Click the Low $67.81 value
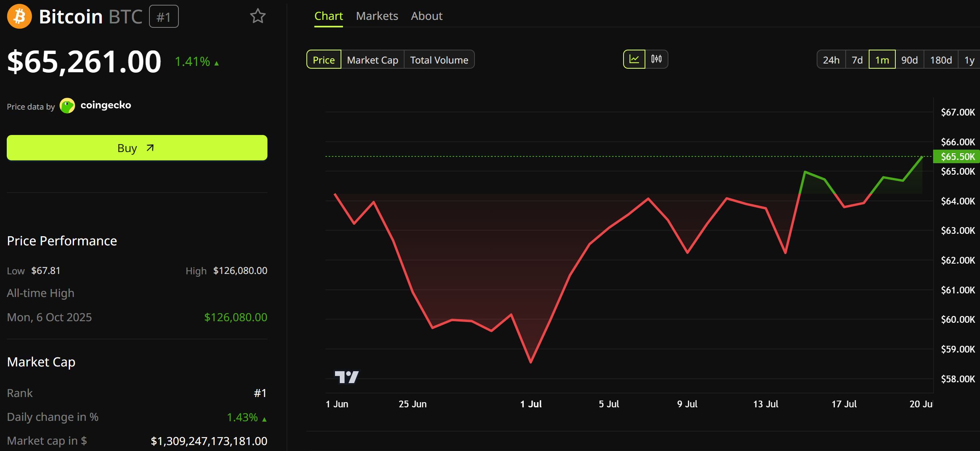980x451 pixels. [x=46, y=271]
